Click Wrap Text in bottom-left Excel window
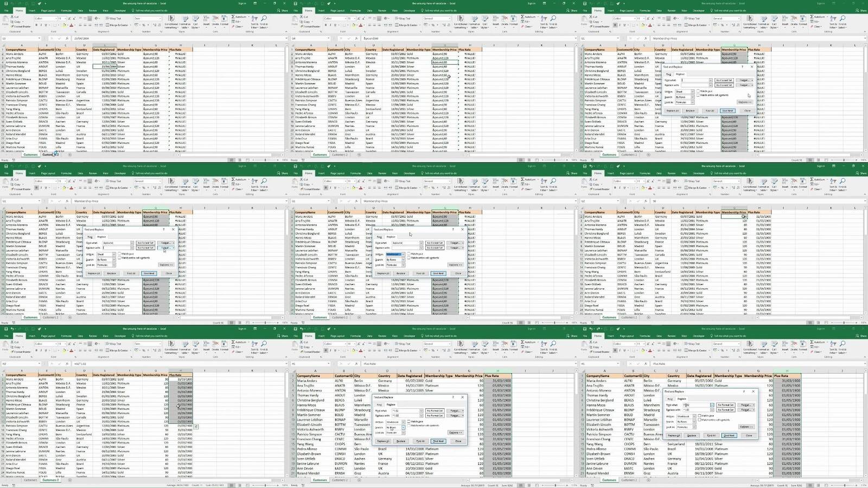Screen dimensions: 868x488 (x=113, y=344)
